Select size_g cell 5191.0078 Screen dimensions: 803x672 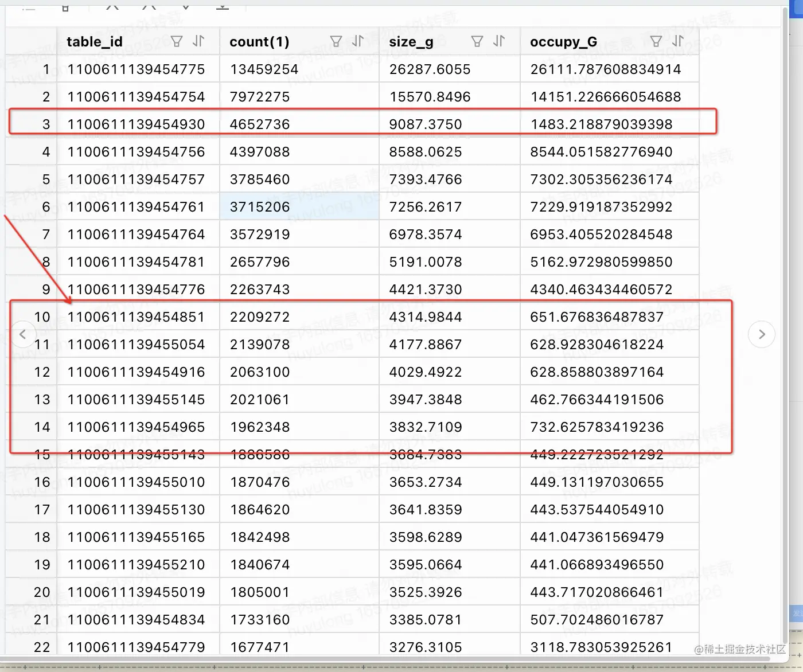[x=450, y=262]
